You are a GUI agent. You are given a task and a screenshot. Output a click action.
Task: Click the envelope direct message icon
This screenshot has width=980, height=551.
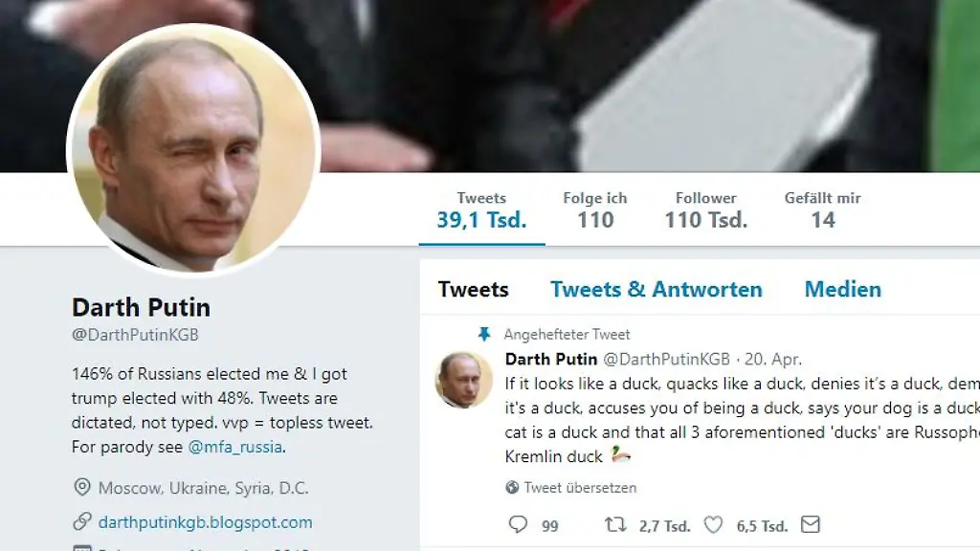point(811,524)
